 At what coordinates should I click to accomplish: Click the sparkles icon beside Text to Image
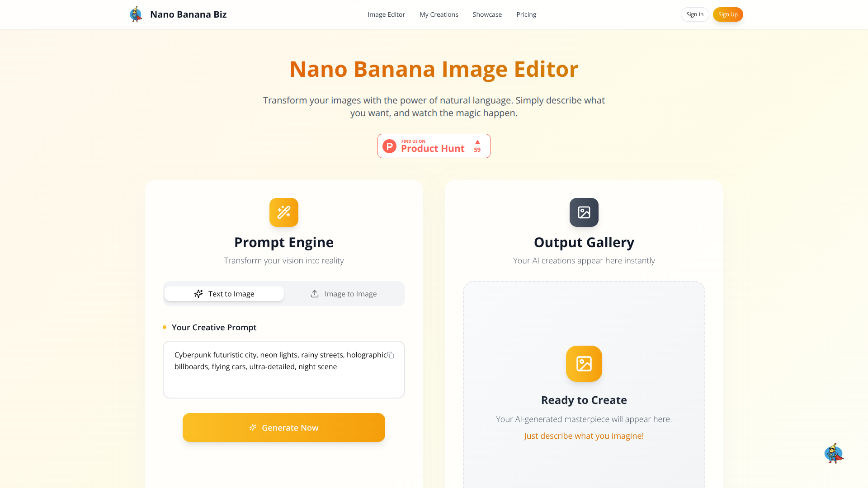coord(198,293)
